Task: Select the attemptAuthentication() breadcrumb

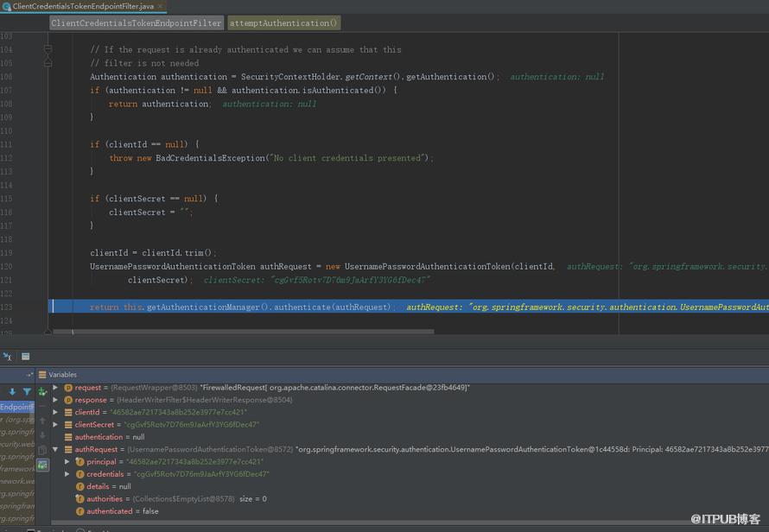Action: click(283, 23)
